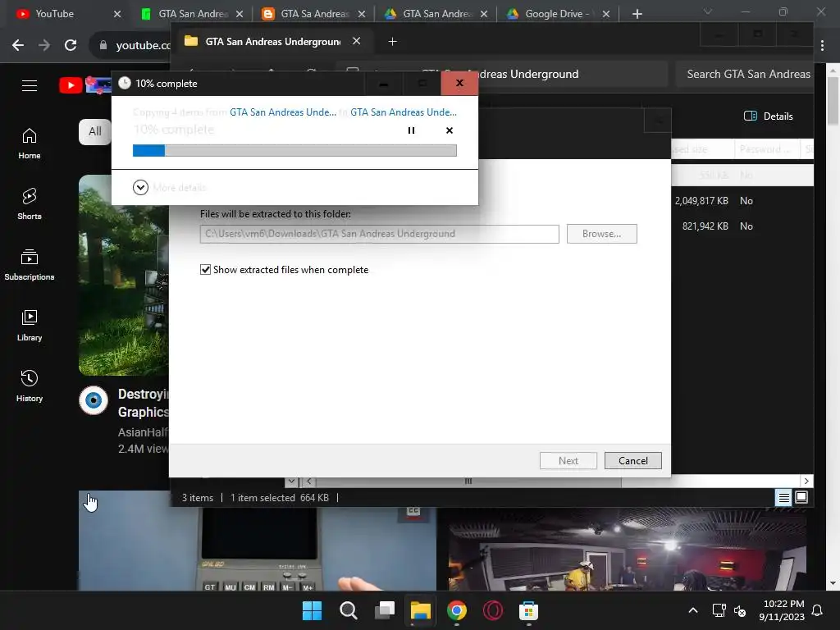Open Windows taskbar Search
The image size is (840, 630).
coord(348,610)
